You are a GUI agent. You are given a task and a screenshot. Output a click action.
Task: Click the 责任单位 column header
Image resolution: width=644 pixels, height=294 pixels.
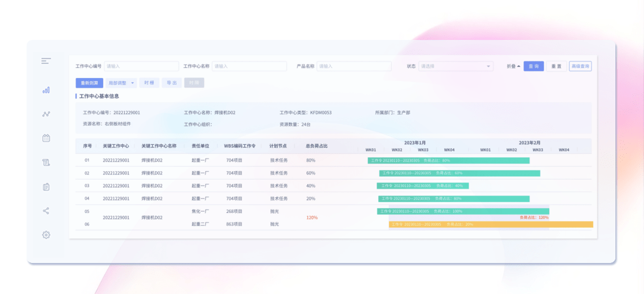(x=200, y=146)
